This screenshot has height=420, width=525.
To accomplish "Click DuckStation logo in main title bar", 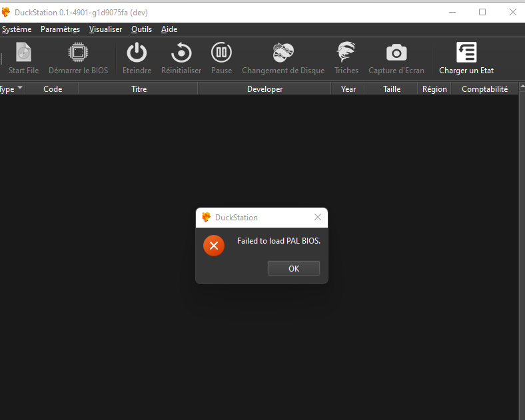I will (6, 13).
